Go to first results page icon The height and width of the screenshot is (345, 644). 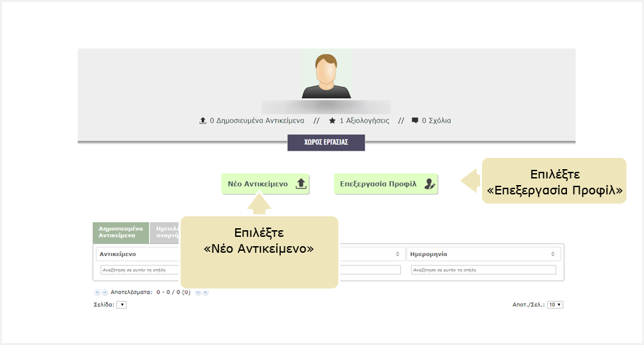(x=97, y=292)
